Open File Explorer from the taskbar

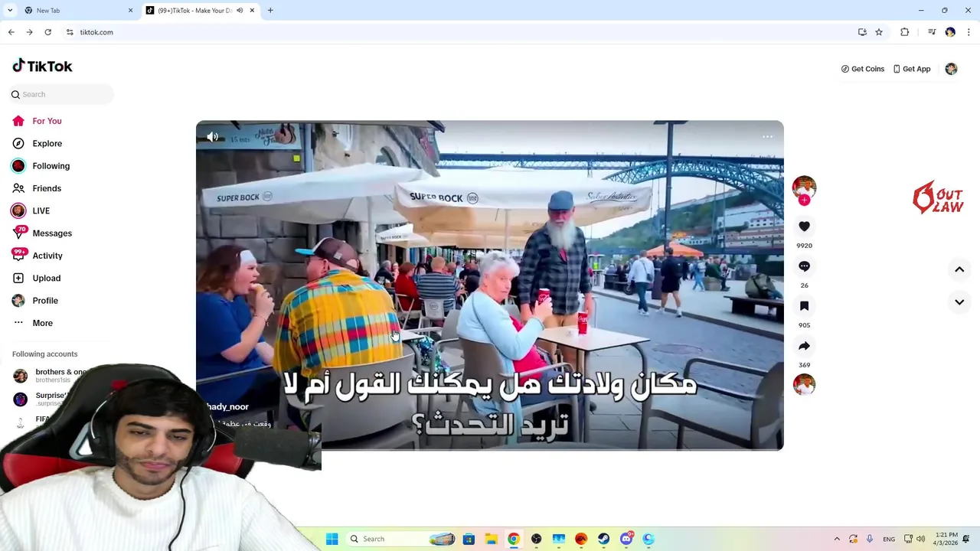click(491, 539)
